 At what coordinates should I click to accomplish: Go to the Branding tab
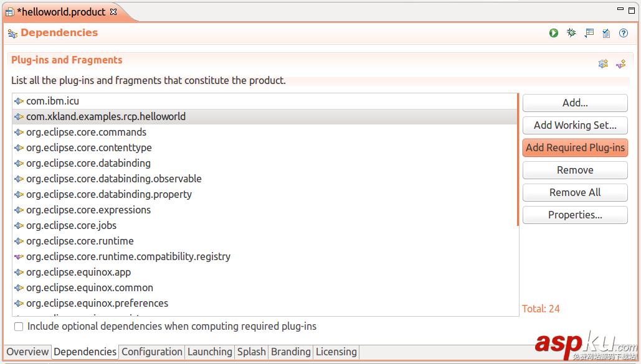pos(290,352)
